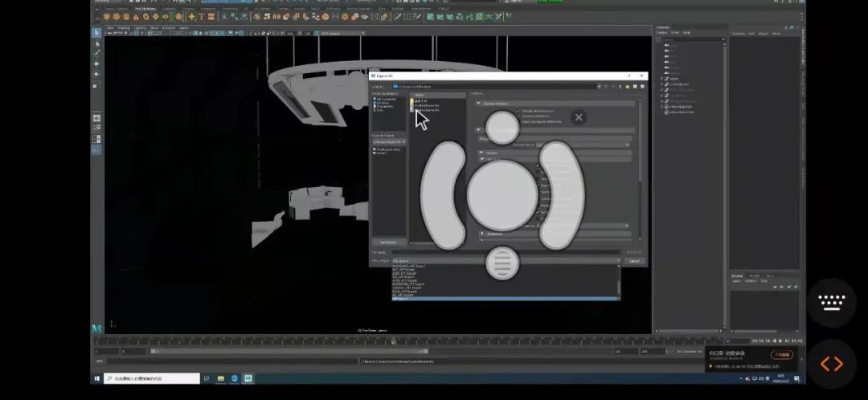Click the play forward button in playback controls

(780, 341)
